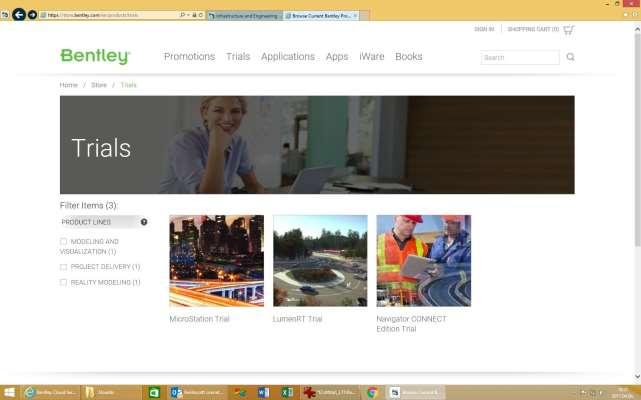The height and width of the screenshot is (400, 641).
Task: Open Outlook from the taskbar
Action: [197, 393]
